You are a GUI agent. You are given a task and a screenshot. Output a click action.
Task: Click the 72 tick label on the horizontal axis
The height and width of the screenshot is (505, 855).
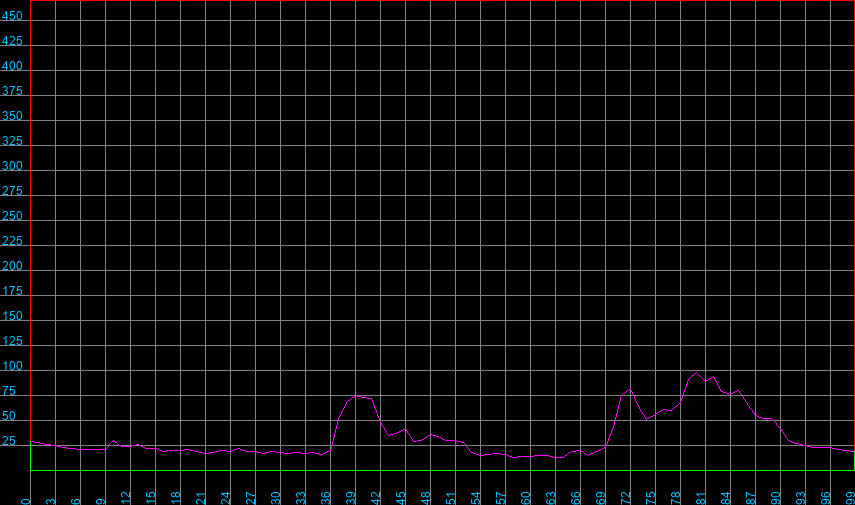tap(627, 497)
